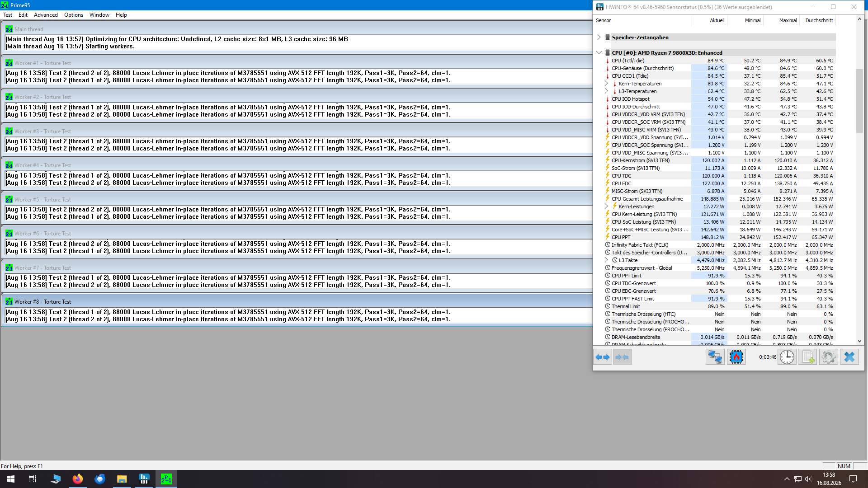Open Task View from the taskbar

pyautogui.click(x=33, y=479)
